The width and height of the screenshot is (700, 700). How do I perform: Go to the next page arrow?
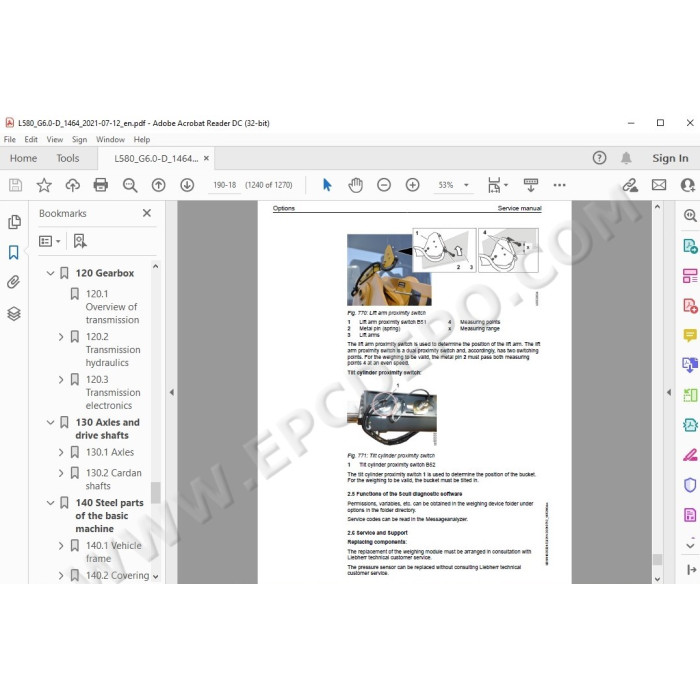(x=187, y=185)
